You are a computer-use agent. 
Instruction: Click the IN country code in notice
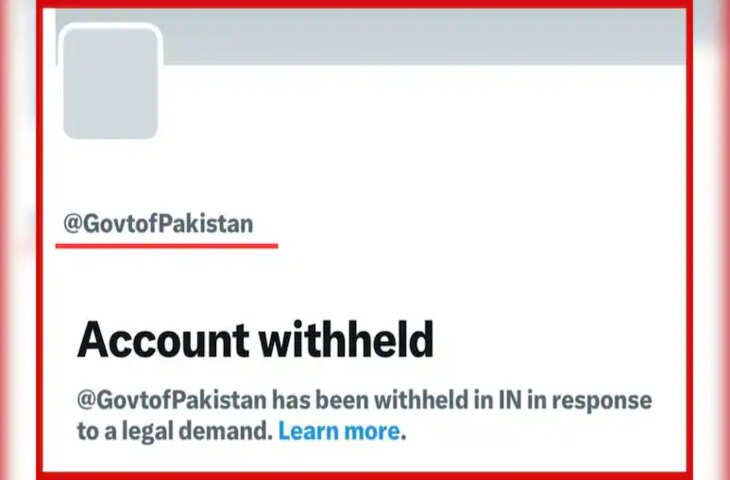(510, 400)
